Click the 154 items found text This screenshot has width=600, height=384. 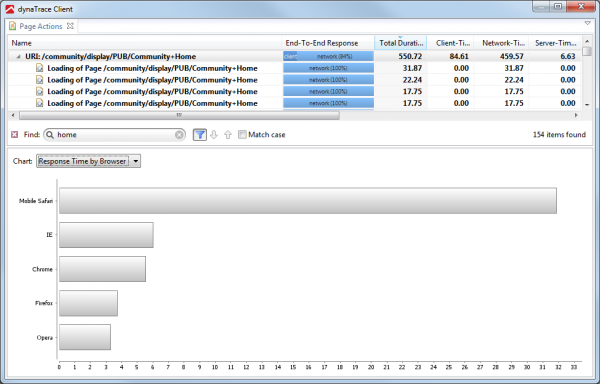[559, 135]
